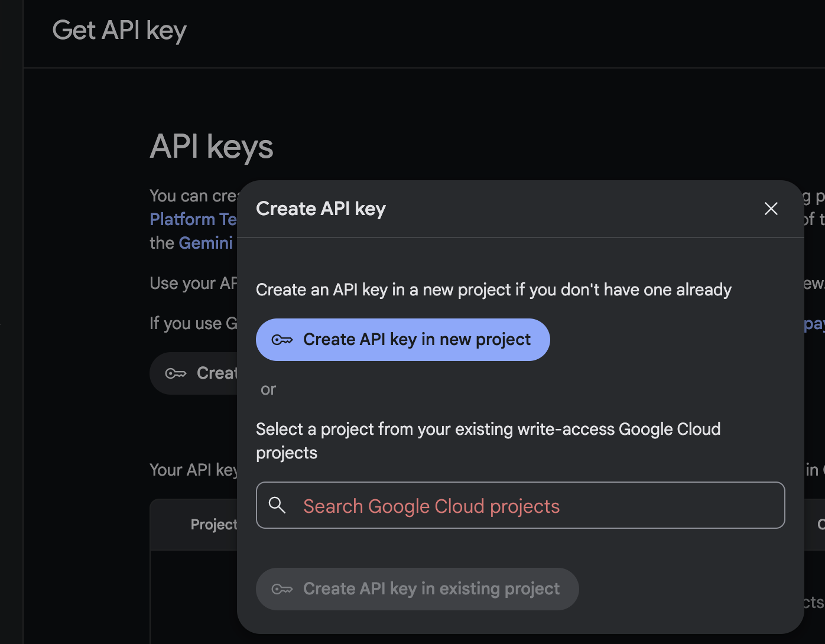Click the Project column header
825x644 pixels.
(x=213, y=525)
